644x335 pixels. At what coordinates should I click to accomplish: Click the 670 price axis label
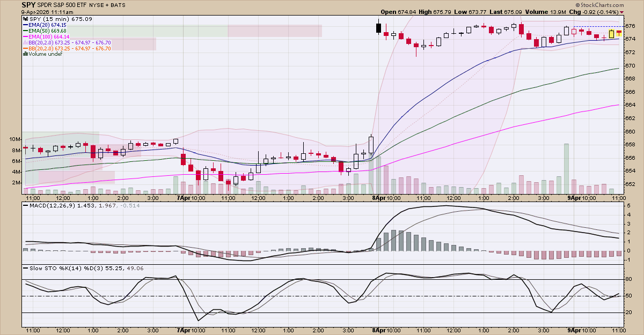coord(631,65)
